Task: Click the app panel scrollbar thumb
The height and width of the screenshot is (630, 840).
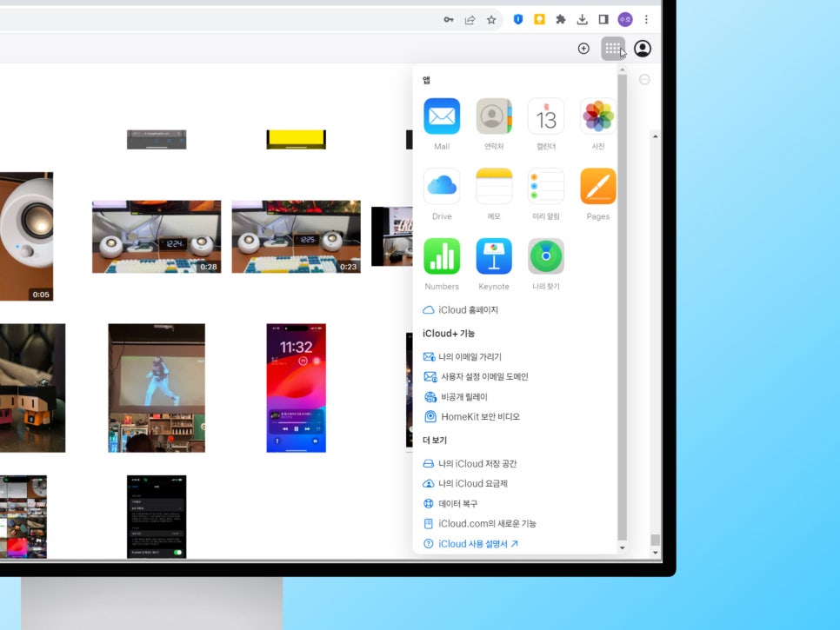Action: (622, 308)
